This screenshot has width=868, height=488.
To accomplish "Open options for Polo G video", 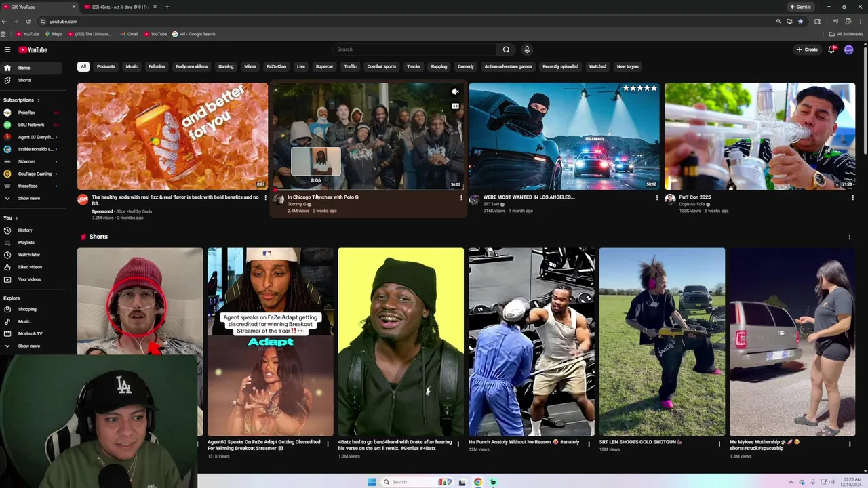I will tap(461, 198).
